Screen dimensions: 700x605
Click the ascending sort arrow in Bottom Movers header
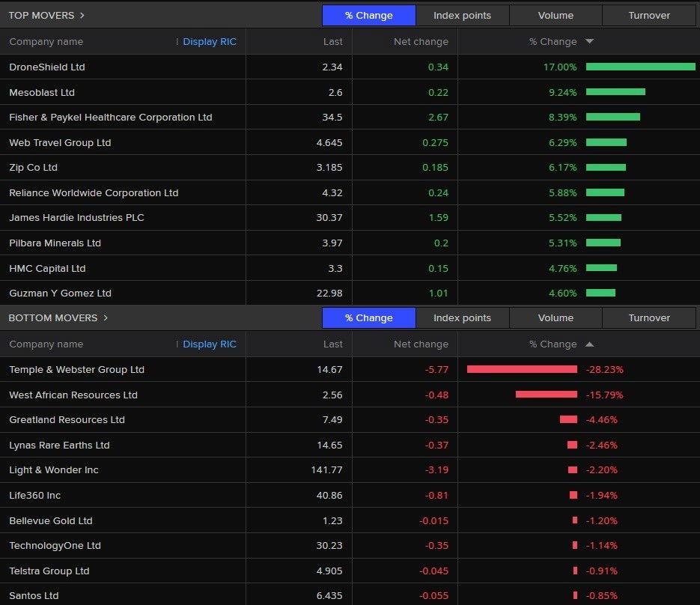589,344
